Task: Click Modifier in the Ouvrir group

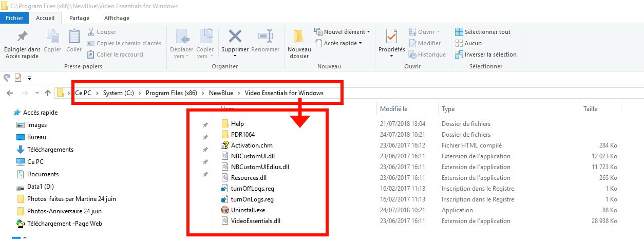Action: (x=425, y=43)
